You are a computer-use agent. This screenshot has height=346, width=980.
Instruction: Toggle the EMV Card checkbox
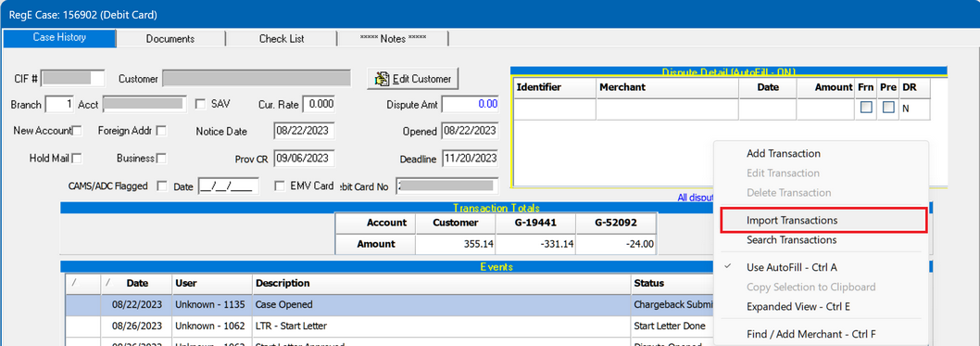[280, 186]
